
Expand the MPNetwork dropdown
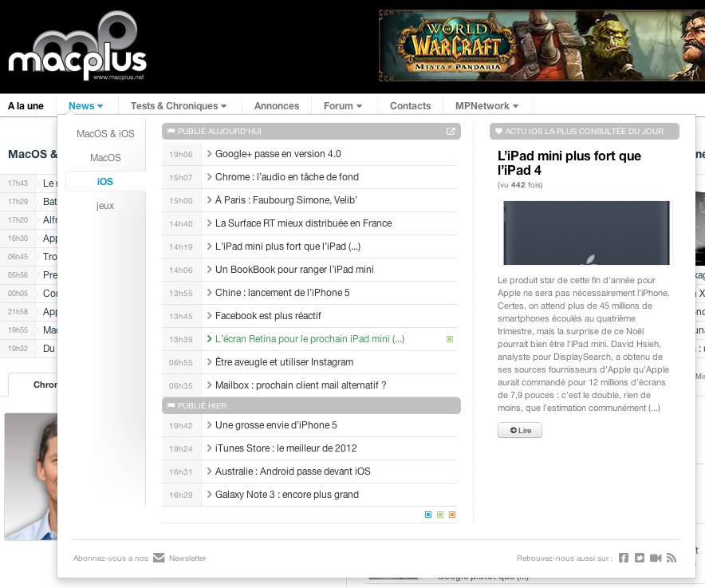(x=487, y=106)
